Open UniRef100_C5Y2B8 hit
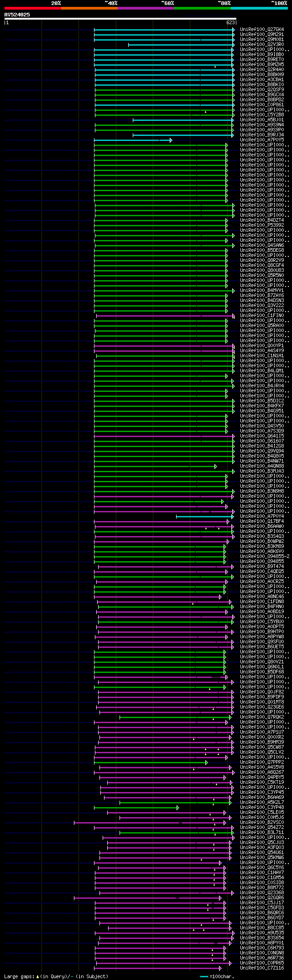Image resolution: width=292 pixels, height=980 pixels. (262, 115)
